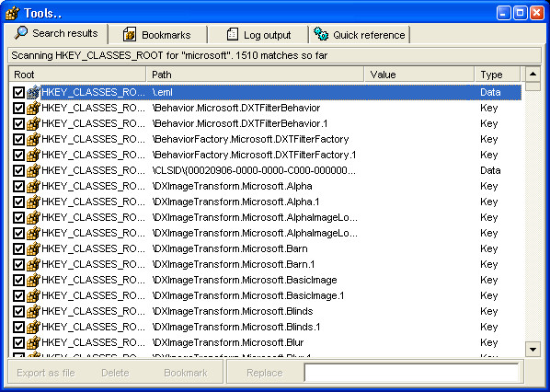Click the registry icon beside DXImageTransform.Microsoft.Barn
Screen dimensions: 550x392
click(x=33, y=248)
